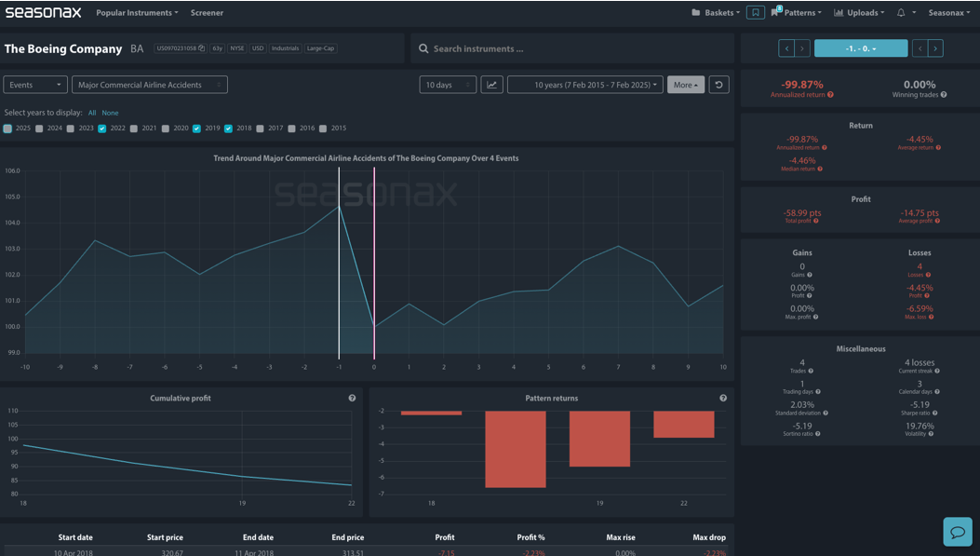Click the chart view toggle icon
Screen dimensions: 980x556
(492, 85)
